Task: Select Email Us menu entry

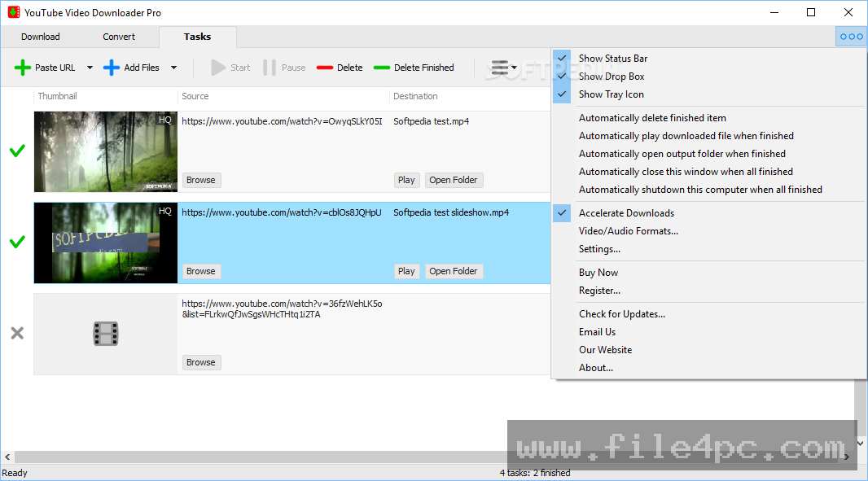Action: 597,332
